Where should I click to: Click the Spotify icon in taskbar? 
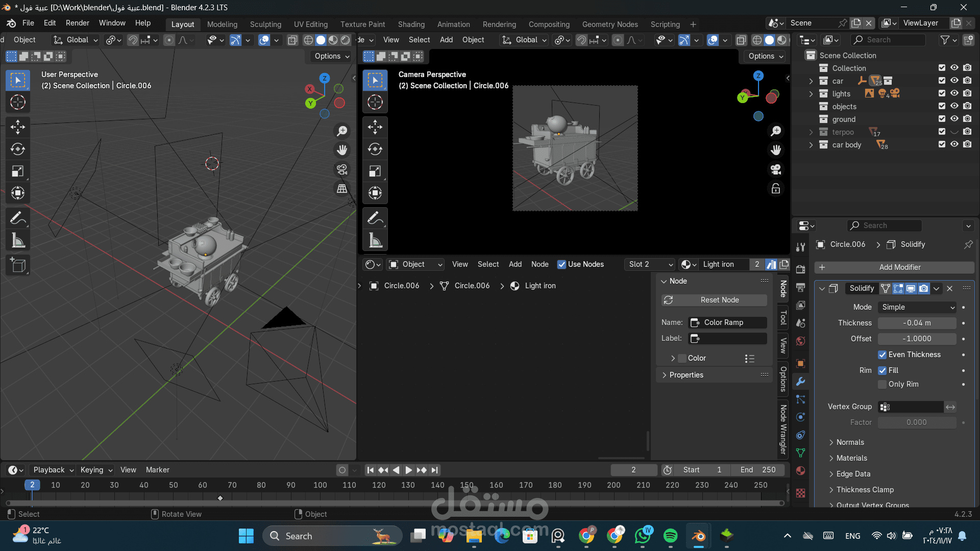coord(670,536)
